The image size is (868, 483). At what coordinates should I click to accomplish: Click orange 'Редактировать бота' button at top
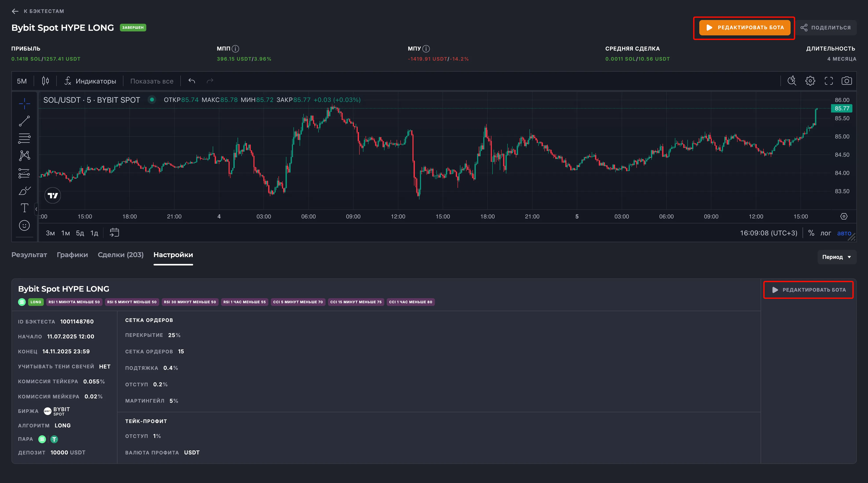tap(744, 28)
